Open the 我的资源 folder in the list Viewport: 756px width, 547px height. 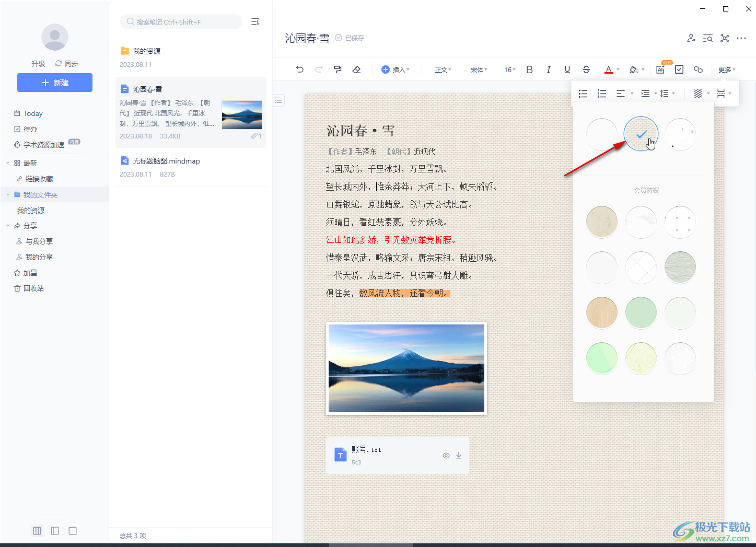[191, 57]
